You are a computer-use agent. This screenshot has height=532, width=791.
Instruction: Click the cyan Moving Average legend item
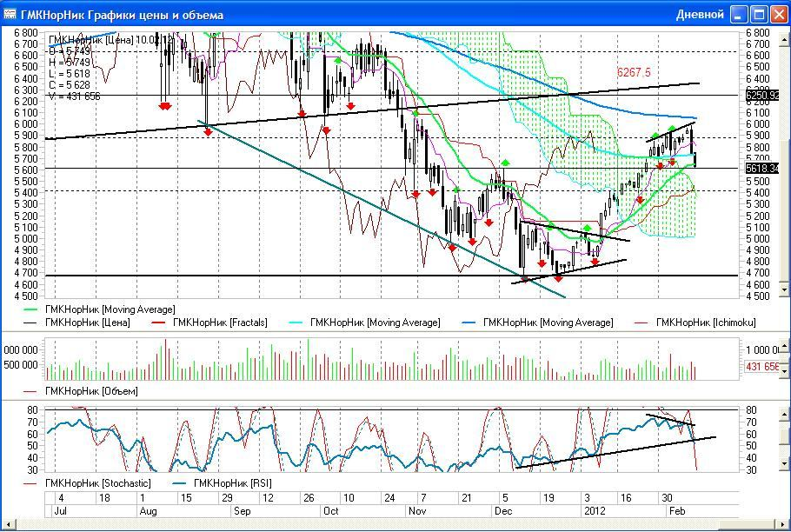(375, 323)
